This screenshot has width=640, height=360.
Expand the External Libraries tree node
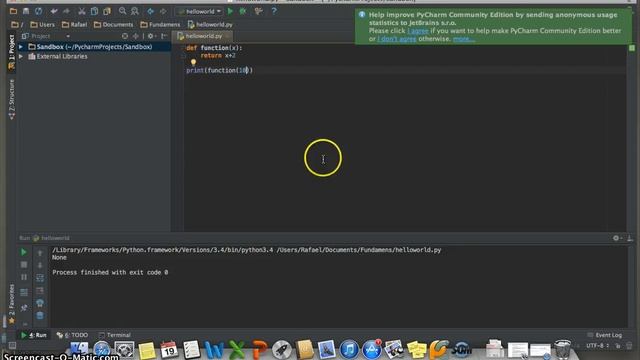[x=21, y=57]
